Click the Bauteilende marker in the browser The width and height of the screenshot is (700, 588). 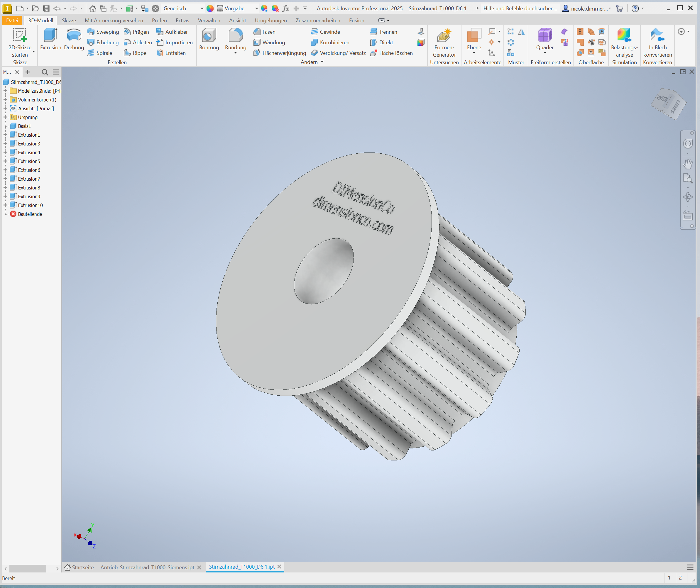30,214
